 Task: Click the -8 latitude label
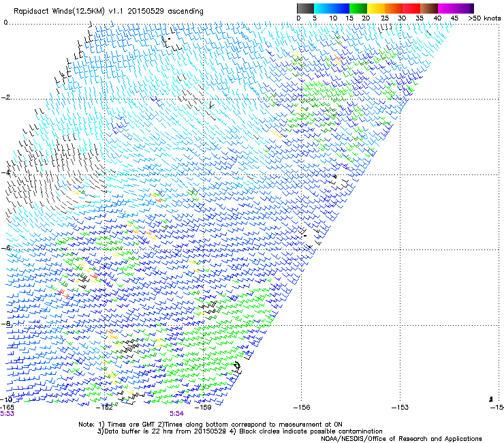(x=5, y=323)
